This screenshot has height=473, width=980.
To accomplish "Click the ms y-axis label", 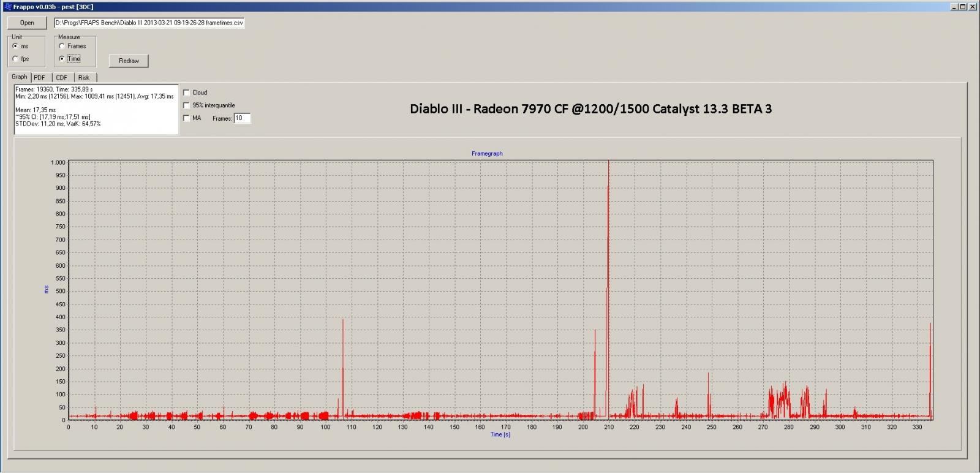I will click(46, 290).
